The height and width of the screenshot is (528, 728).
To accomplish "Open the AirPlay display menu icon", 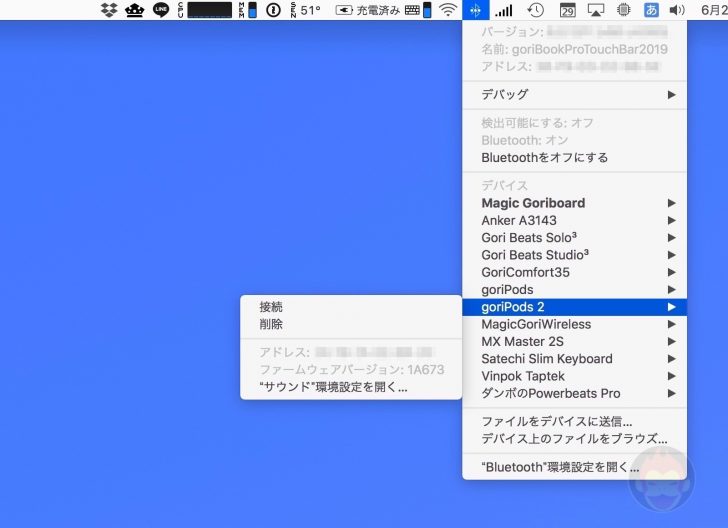I will click(596, 10).
